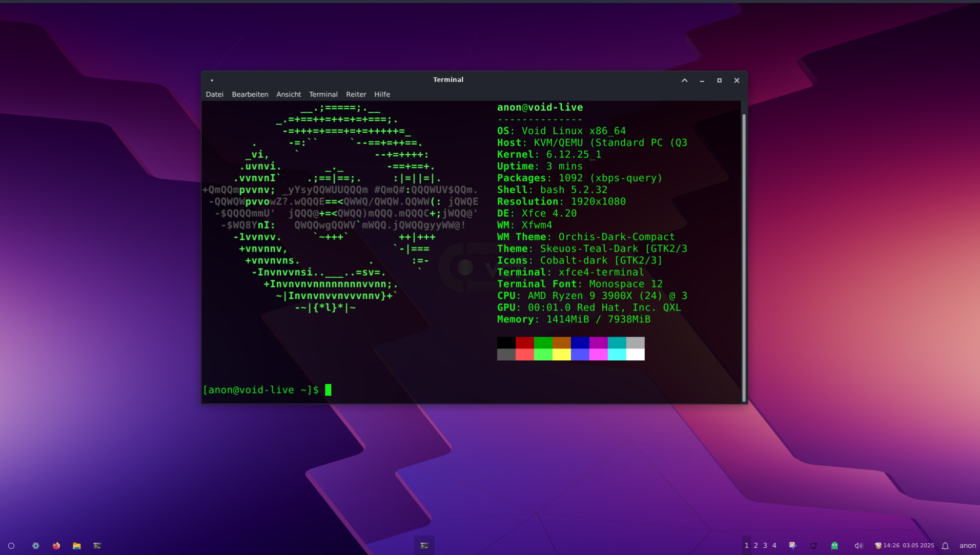Click the green ghost tray icon

point(834,546)
